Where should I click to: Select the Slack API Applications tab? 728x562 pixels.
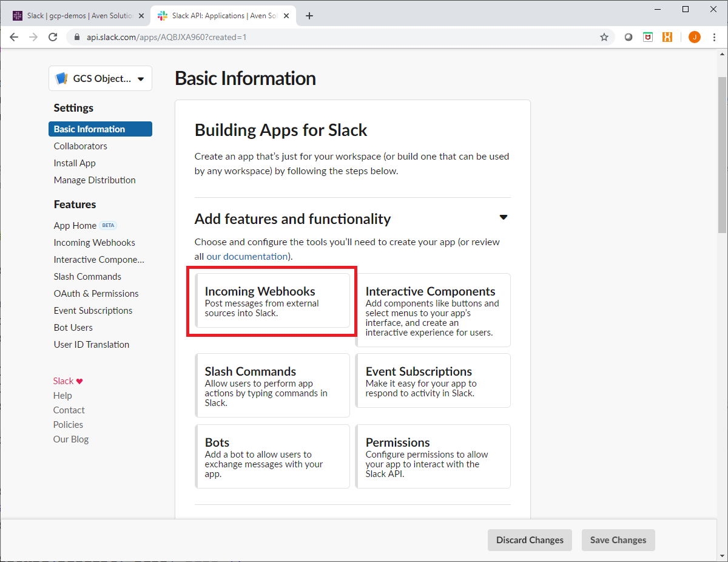pos(223,16)
